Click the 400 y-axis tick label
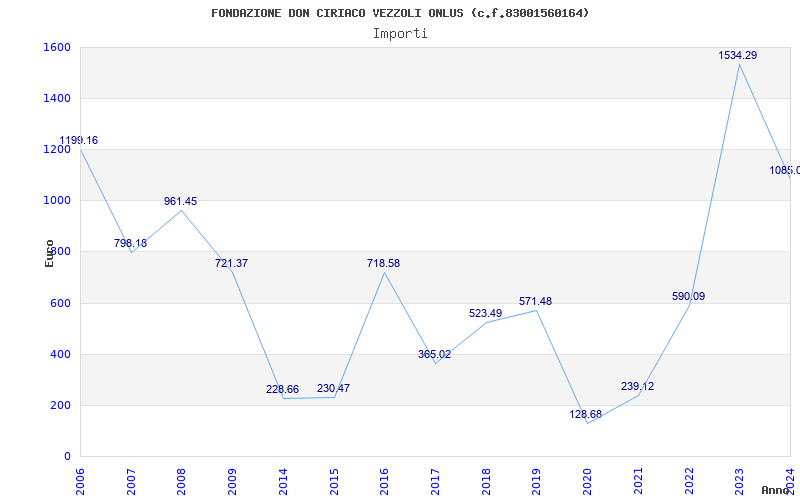This screenshot has height=500, width=800. [x=60, y=355]
